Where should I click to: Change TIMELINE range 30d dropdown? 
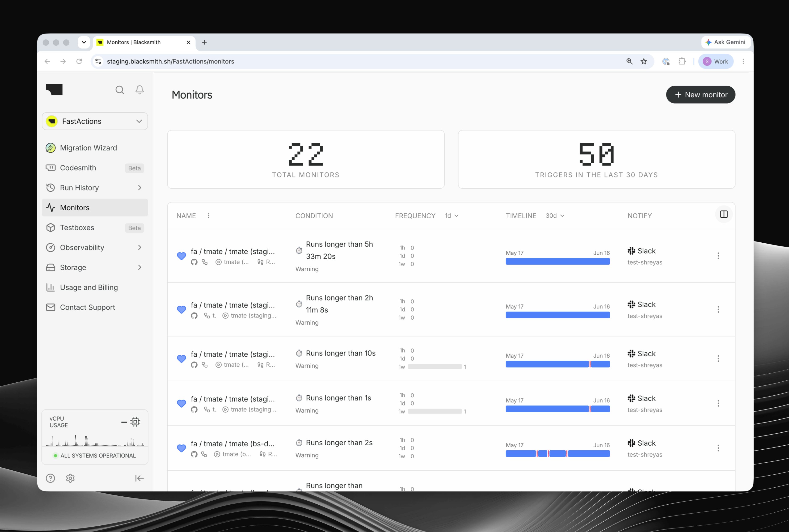[x=555, y=216]
